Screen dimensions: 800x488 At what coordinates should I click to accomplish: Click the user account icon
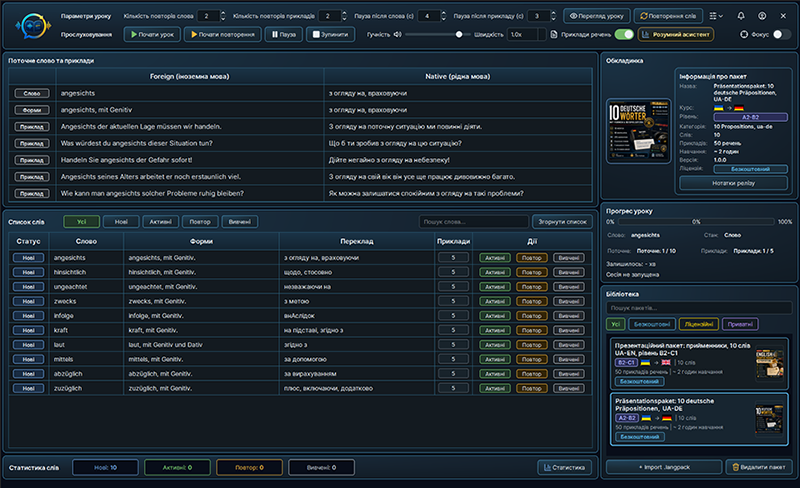(x=762, y=16)
